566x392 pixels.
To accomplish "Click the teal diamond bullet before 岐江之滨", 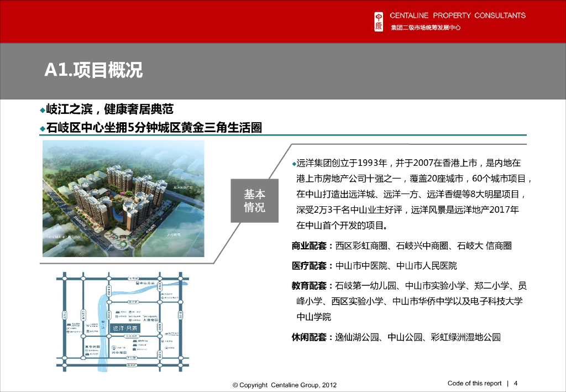I will (x=43, y=110).
